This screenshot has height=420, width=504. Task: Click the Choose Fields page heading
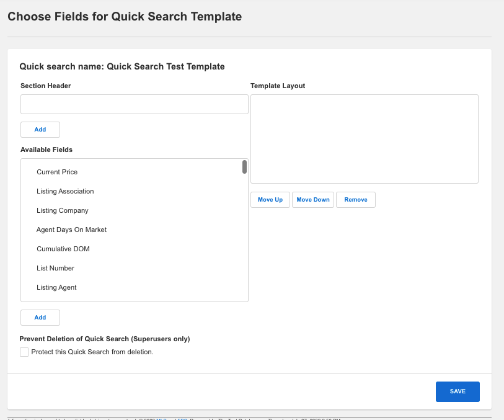124,17
